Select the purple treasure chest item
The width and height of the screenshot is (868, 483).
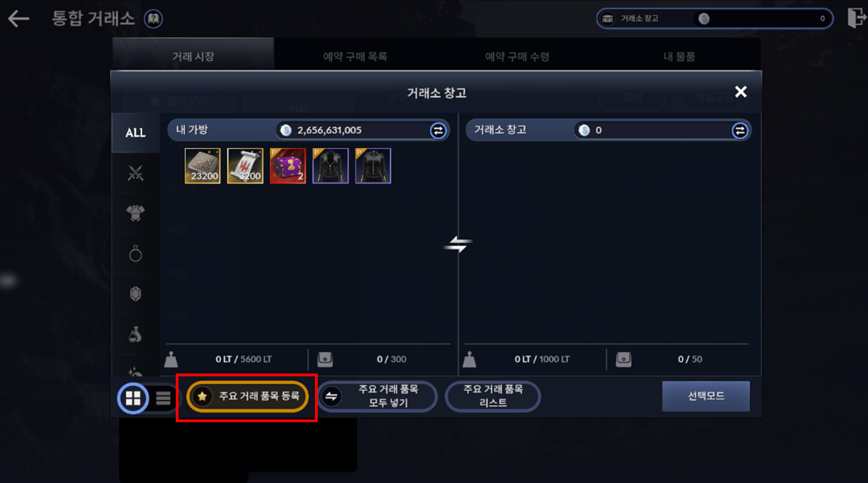coord(288,166)
